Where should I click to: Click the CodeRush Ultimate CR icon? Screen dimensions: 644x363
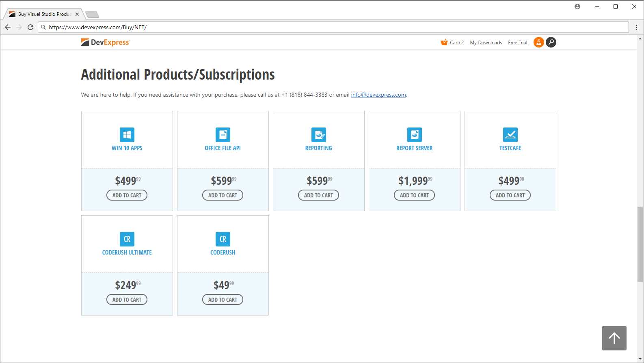coord(127,239)
